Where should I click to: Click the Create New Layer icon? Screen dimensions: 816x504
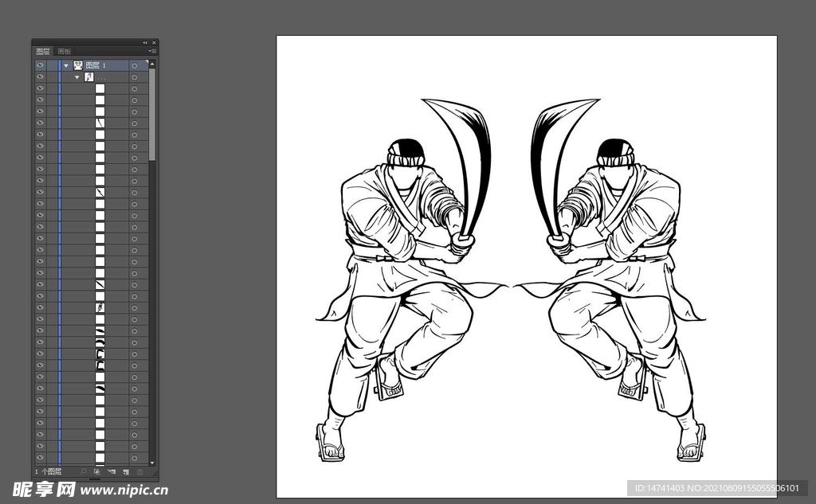coord(124,471)
